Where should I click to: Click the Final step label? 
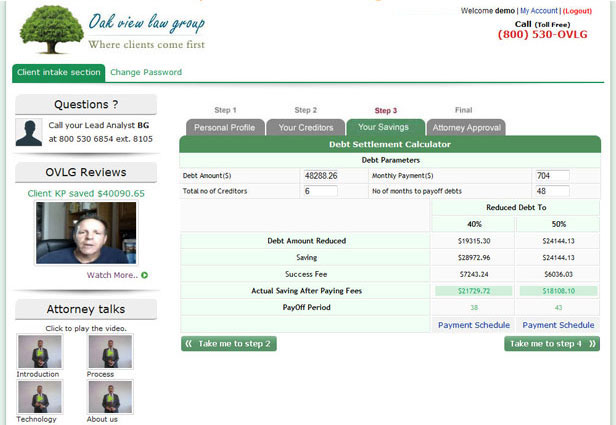(x=464, y=110)
